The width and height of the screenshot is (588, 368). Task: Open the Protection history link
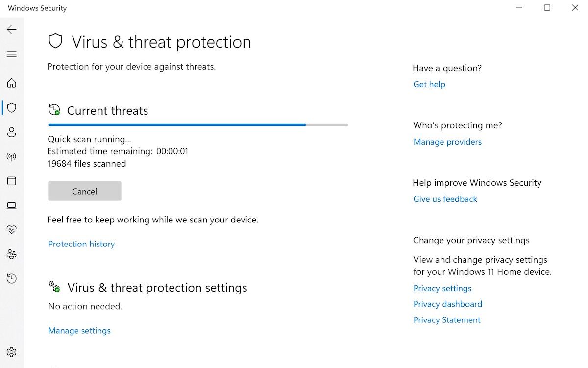tap(81, 244)
